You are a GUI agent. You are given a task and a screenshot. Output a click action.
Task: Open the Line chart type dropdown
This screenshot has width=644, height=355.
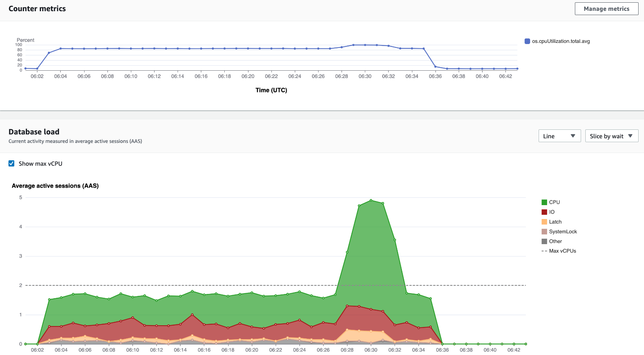[559, 136]
